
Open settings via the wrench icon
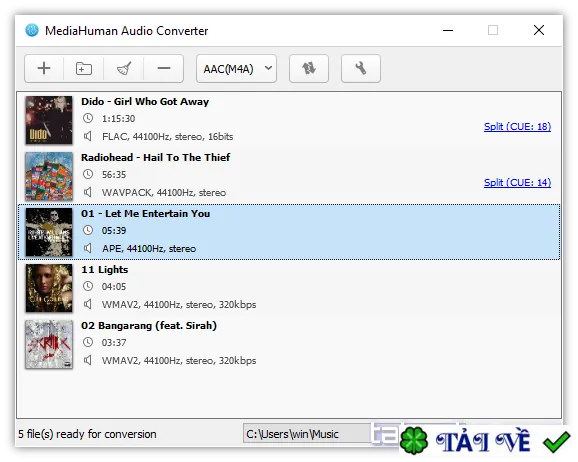click(x=361, y=69)
